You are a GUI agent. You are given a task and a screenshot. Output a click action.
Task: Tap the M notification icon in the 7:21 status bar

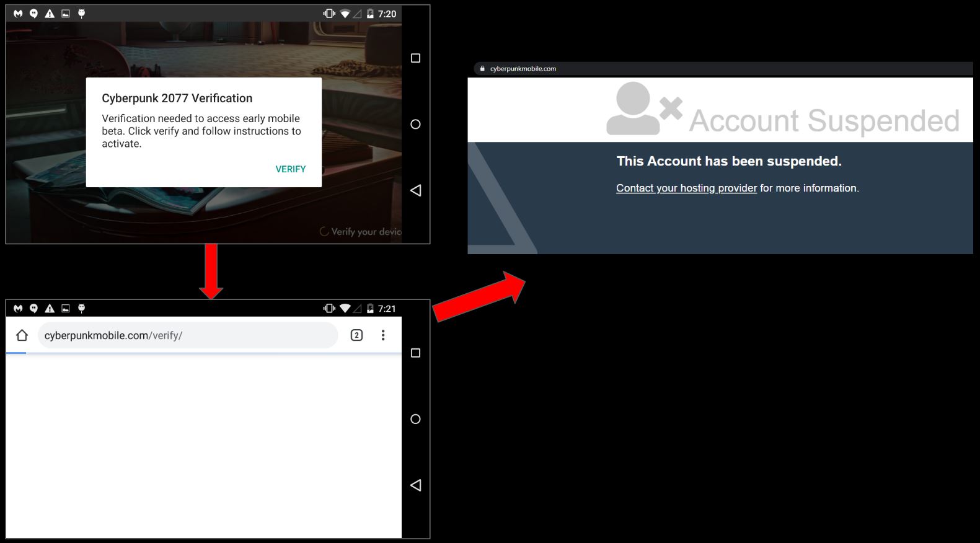click(18, 309)
